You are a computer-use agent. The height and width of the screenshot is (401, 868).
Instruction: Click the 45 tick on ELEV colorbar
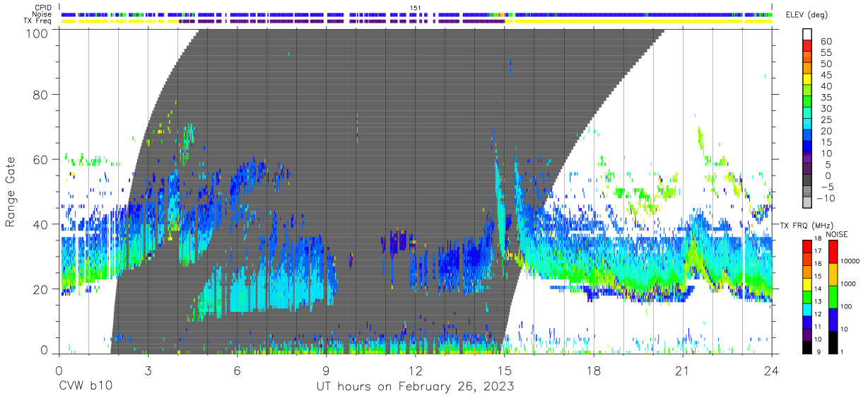(x=826, y=75)
